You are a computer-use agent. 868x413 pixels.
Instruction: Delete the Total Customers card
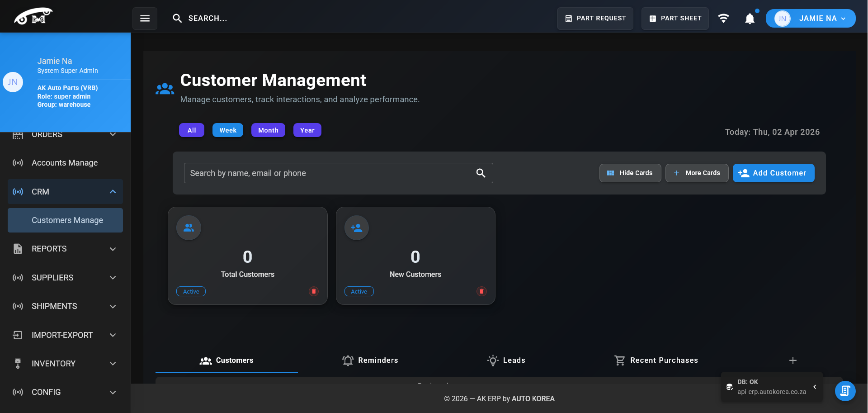click(x=313, y=291)
